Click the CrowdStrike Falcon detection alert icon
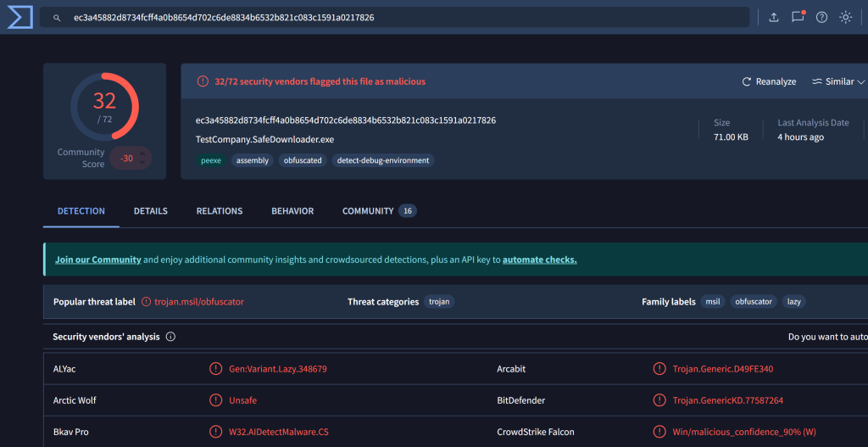The image size is (868, 447). [659, 432]
